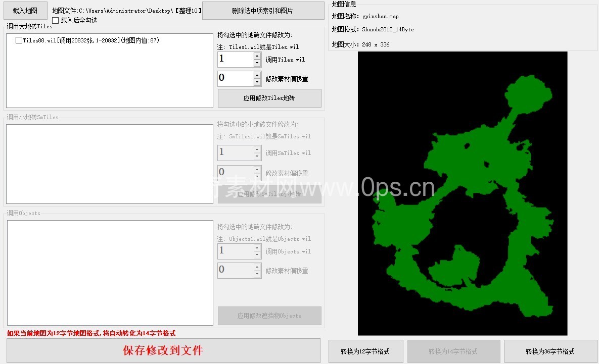Click the 调用Tiles.wil number input field
Screen dimensions: 599x364
click(235, 60)
